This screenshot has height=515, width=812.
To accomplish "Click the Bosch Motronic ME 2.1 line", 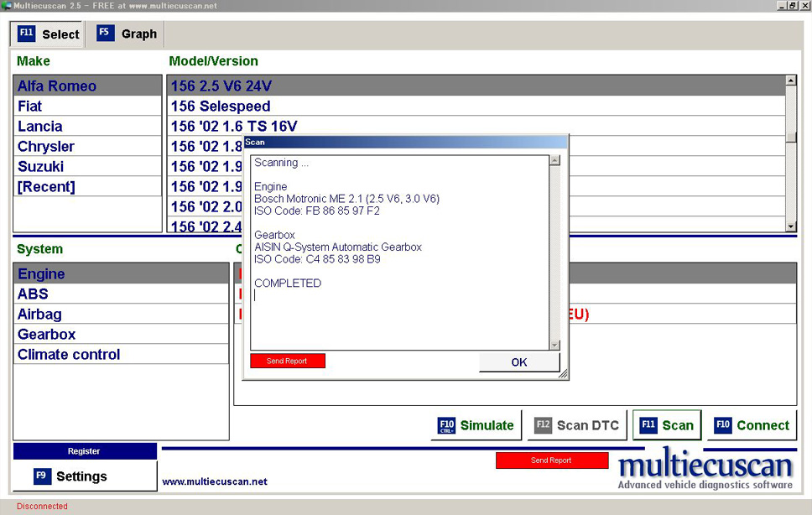I will [x=347, y=199].
